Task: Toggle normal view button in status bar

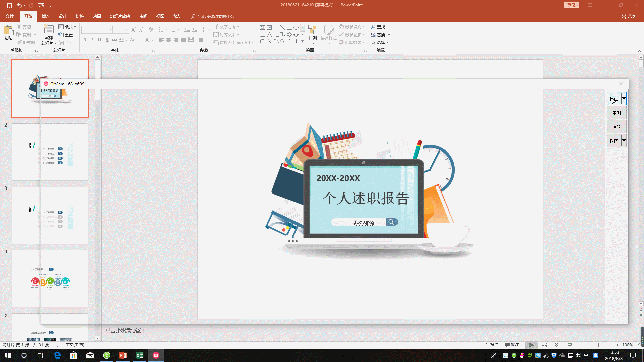Action: (532, 345)
